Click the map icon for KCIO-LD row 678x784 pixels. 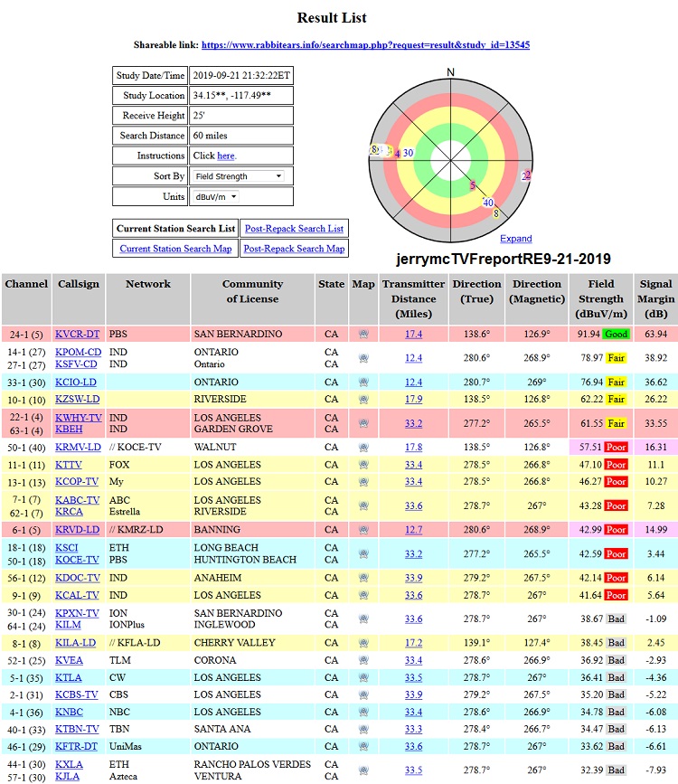click(x=363, y=383)
